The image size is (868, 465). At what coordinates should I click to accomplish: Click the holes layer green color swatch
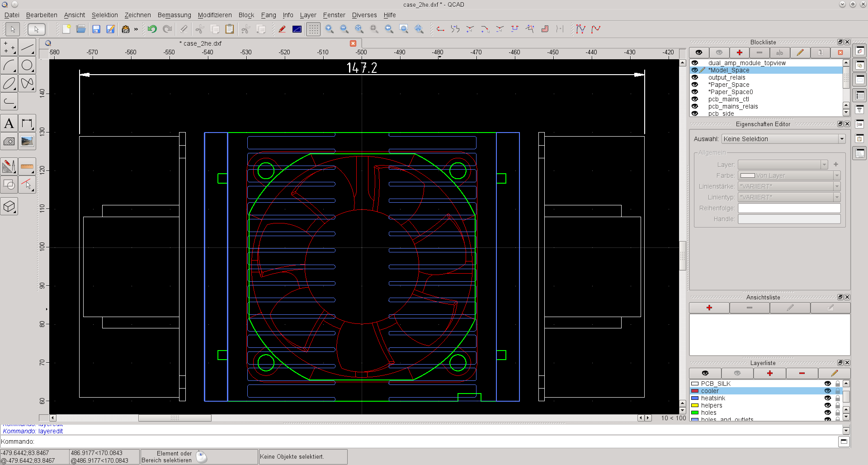pos(695,413)
